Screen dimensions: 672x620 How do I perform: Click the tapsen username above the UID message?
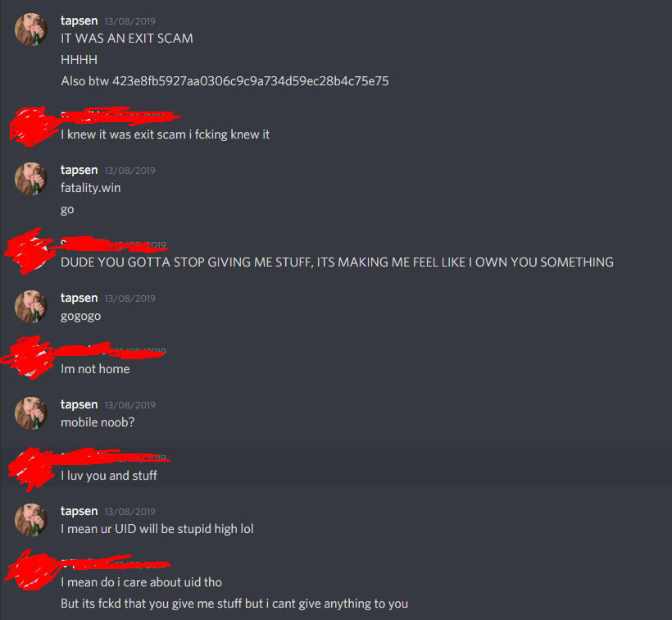[x=79, y=511]
